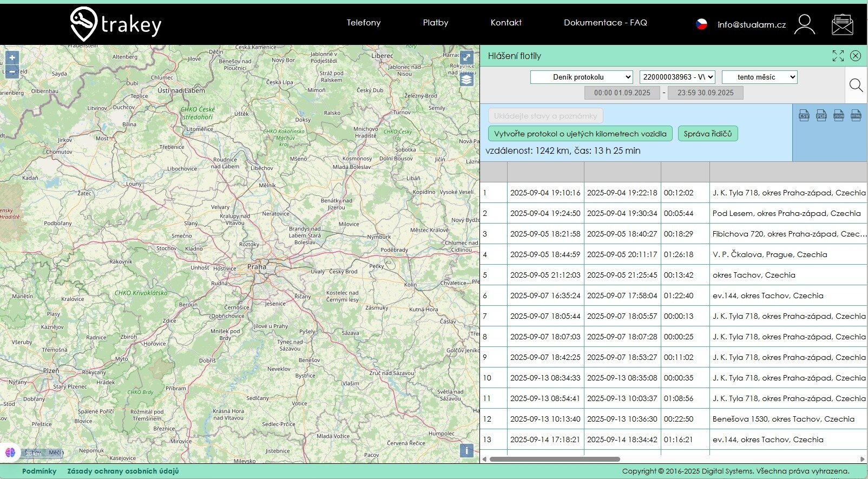868x479 pixels.
Task: Go to Dokumentace - FAQ page
Action: (605, 23)
